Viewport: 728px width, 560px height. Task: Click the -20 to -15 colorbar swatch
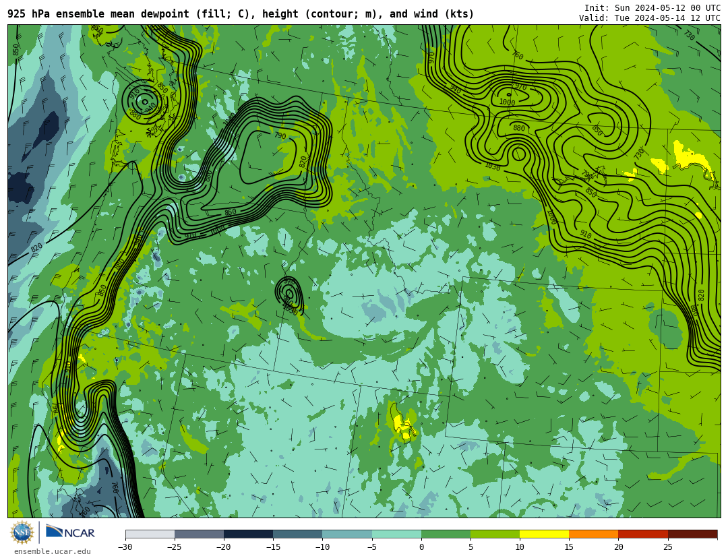point(248,534)
